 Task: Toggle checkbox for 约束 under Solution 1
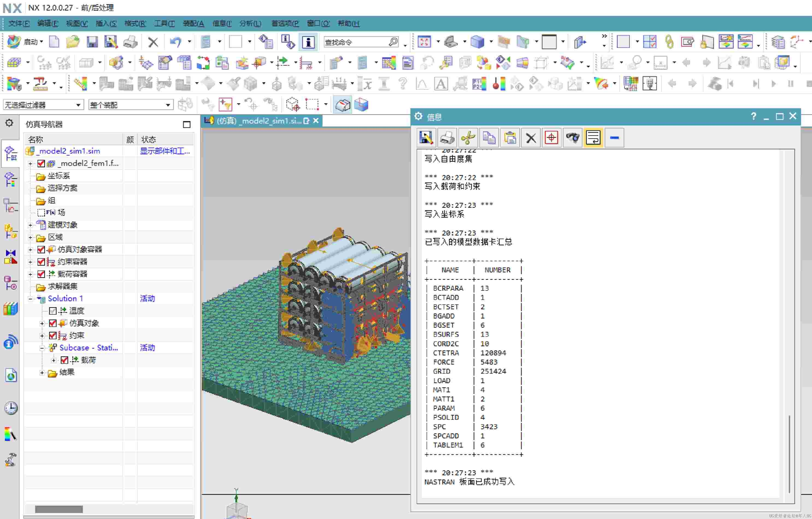(53, 336)
